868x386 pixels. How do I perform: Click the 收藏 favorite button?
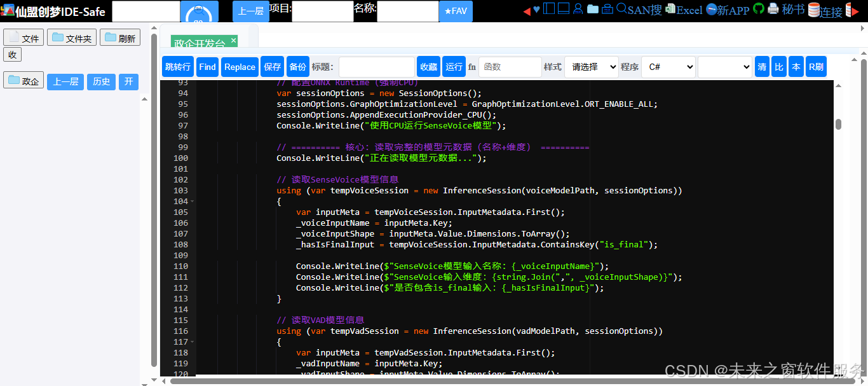(428, 67)
